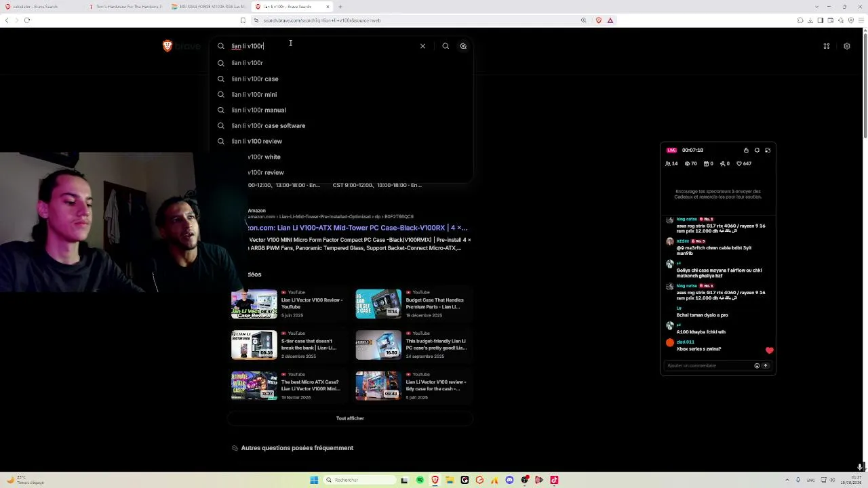Open Discord from the taskbar

(x=509, y=480)
